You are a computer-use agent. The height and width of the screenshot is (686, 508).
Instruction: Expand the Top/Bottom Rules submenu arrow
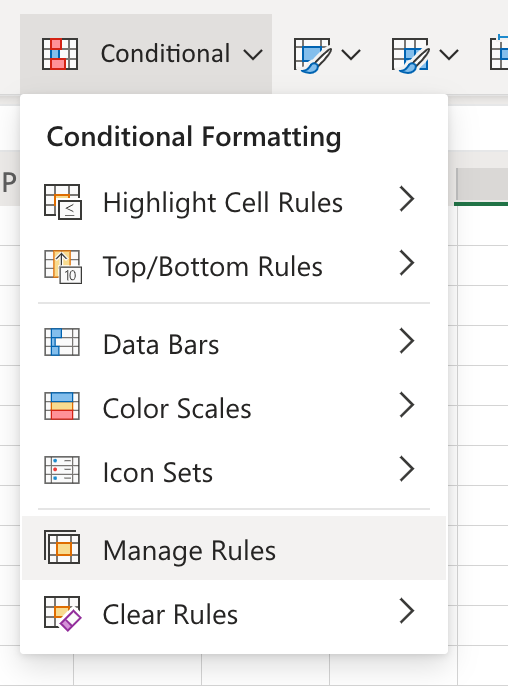(407, 263)
